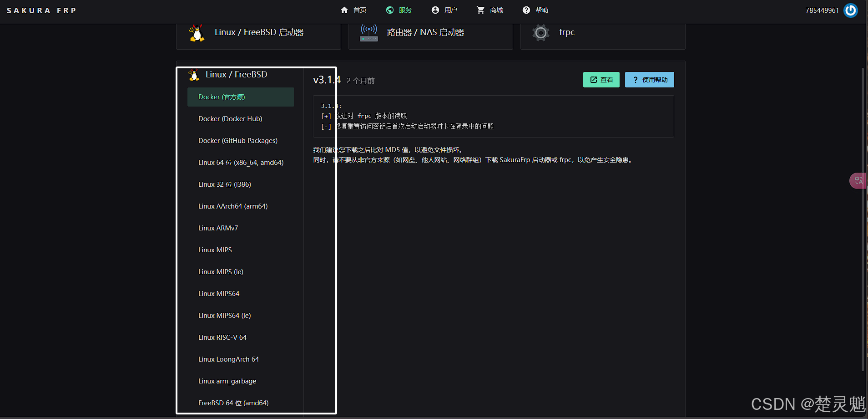Select Docker (Docker Hub) option
This screenshot has width=868, height=419.
[x=241, y=119]
